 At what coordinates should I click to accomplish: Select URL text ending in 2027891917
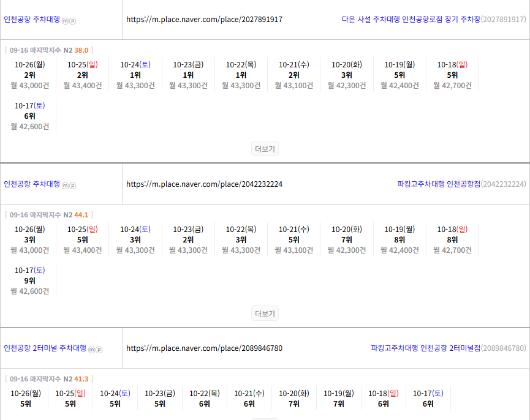(204, 19)
